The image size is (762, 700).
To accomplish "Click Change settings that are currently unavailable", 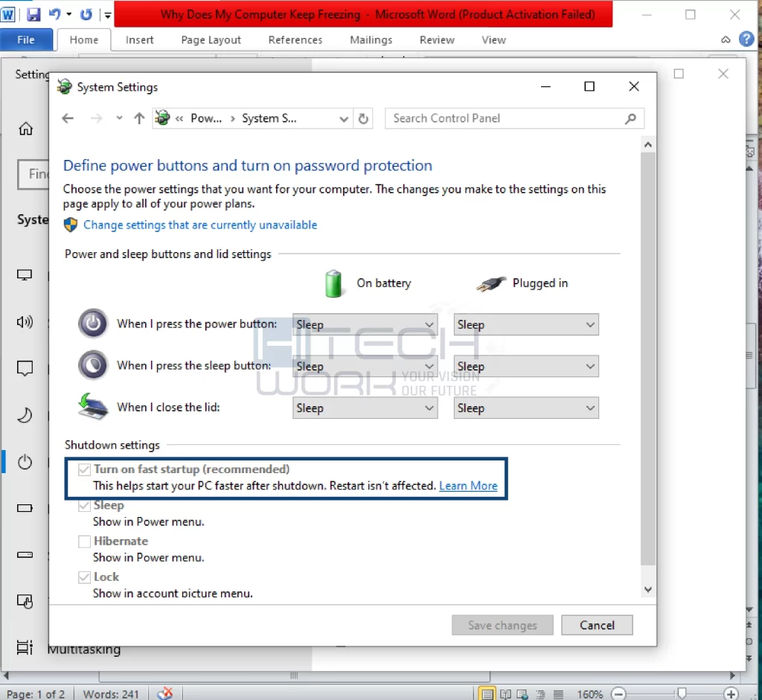I will pos(200,225).
